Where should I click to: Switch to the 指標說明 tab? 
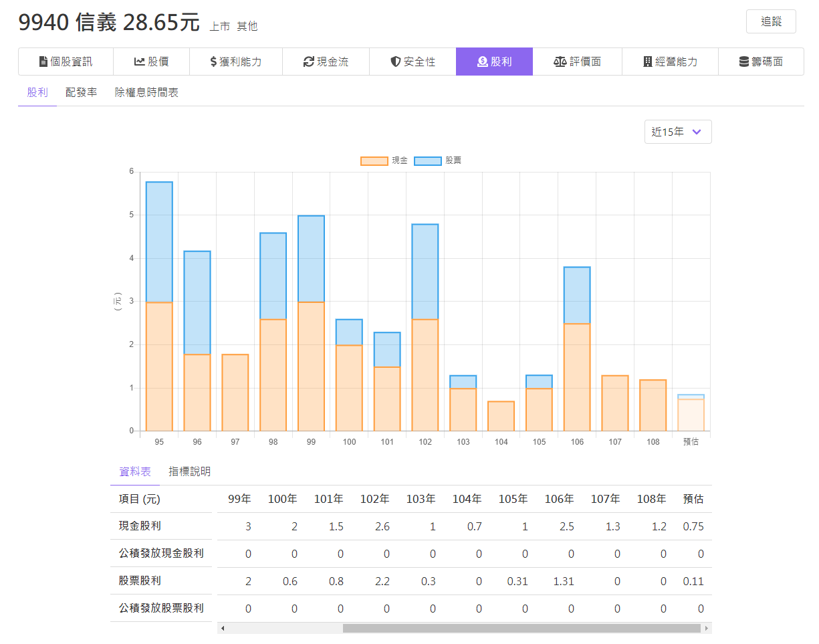tap(190, 471)
